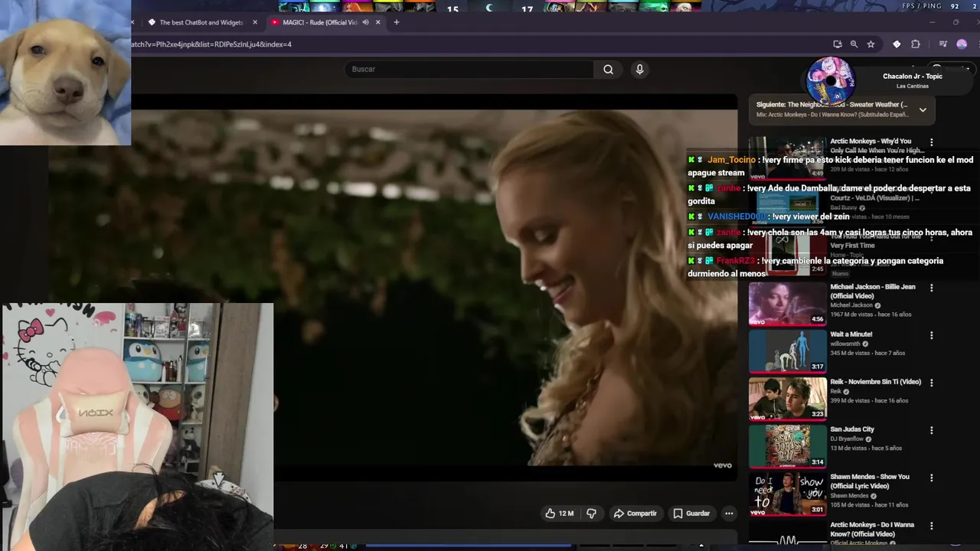Click the voice search microphone icon

pos(640,69)
